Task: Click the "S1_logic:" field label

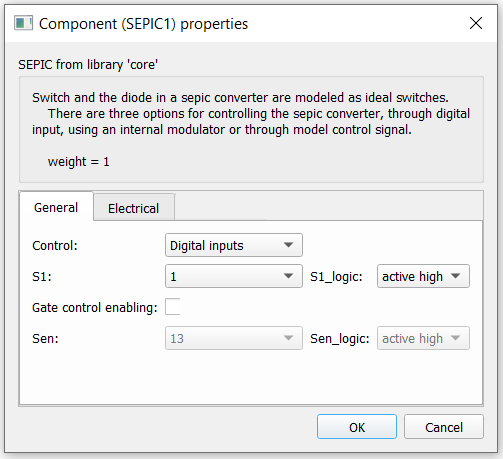Action: [336, 277]
